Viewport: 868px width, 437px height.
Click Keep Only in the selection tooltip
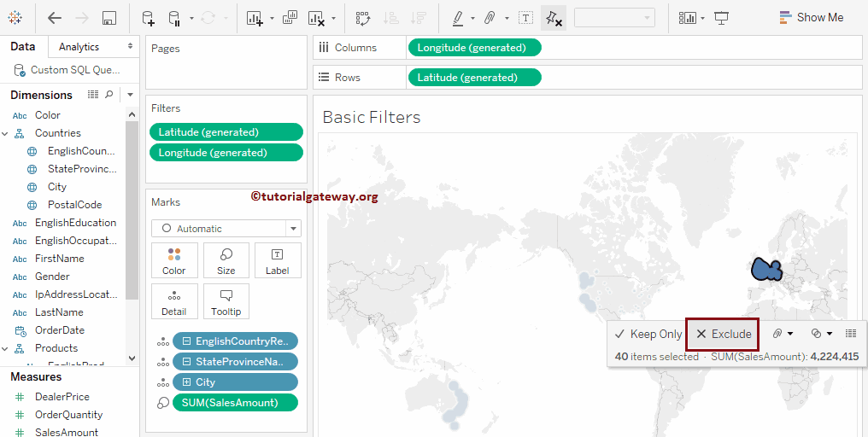[648, 334]
